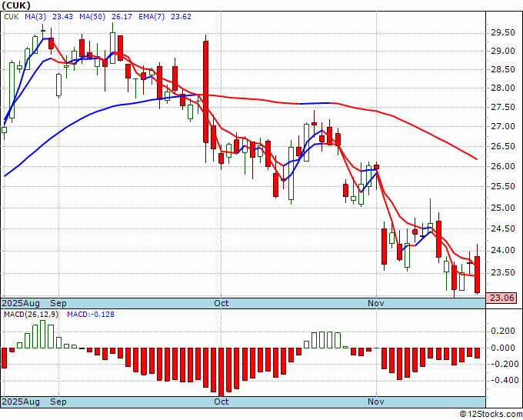Image resolution: width=523 pixels, height=420 pixels.
Task: Click the EMA(7) value 23.62
Action: coord(181,17)
